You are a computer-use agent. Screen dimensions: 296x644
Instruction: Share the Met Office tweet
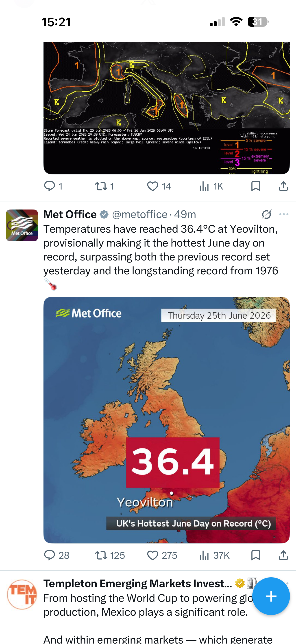click(283, 555)
